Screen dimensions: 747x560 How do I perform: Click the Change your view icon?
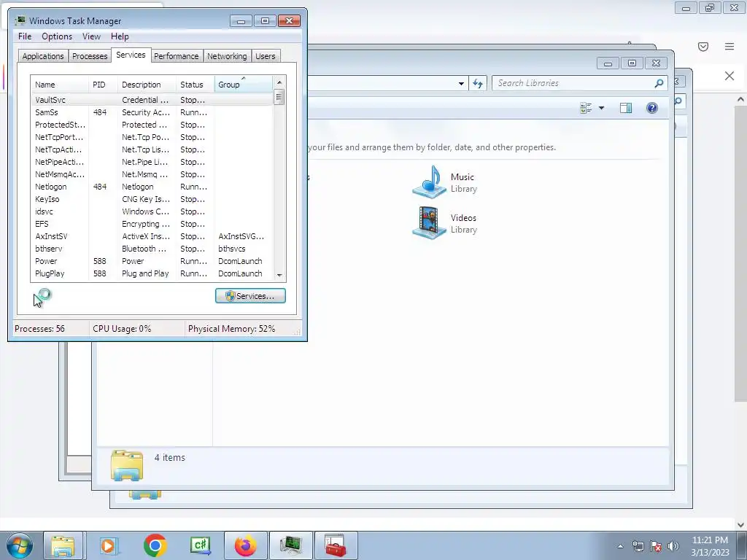(x=586, y=108)
